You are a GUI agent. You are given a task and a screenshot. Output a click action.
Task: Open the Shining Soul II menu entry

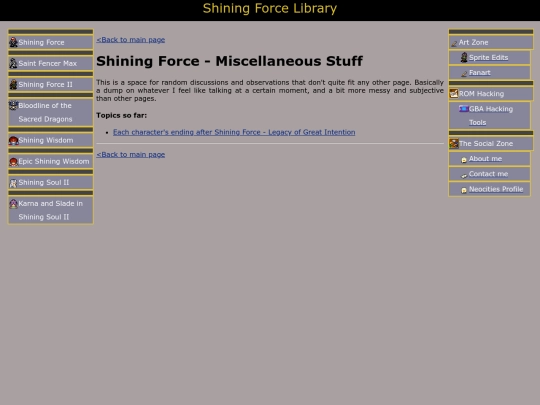click(51, 183)
